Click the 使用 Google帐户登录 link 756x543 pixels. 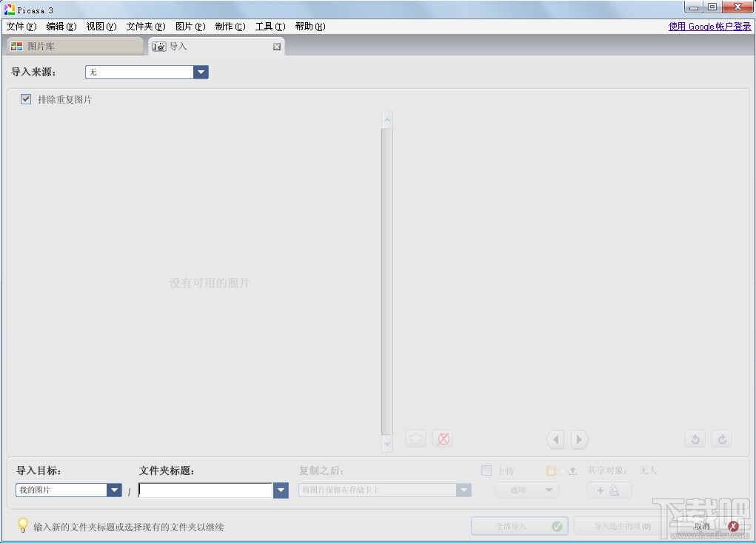708,25
